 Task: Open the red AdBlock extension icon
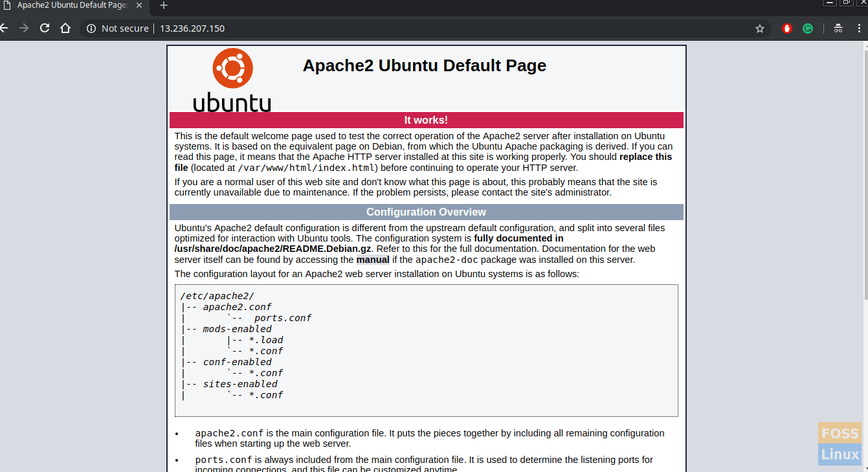coord(786,28)
